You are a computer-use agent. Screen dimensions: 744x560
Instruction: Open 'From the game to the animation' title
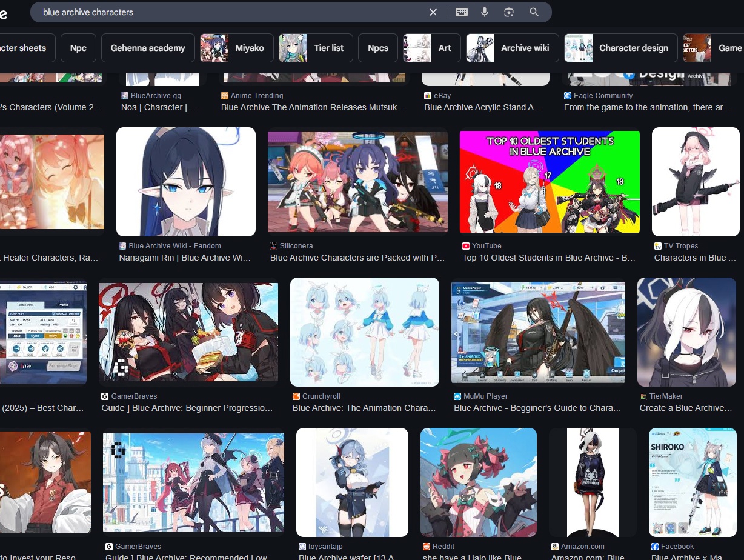[648, 107]
